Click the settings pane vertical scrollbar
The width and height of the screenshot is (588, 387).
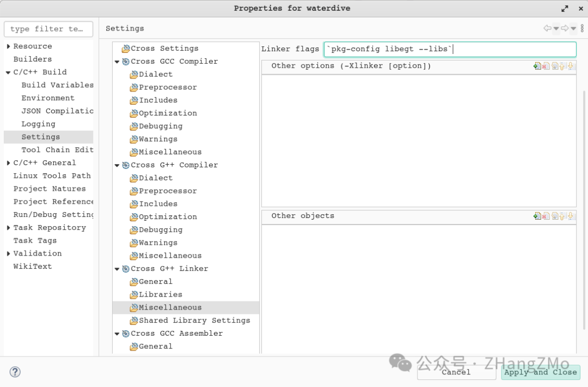[585, 210]
